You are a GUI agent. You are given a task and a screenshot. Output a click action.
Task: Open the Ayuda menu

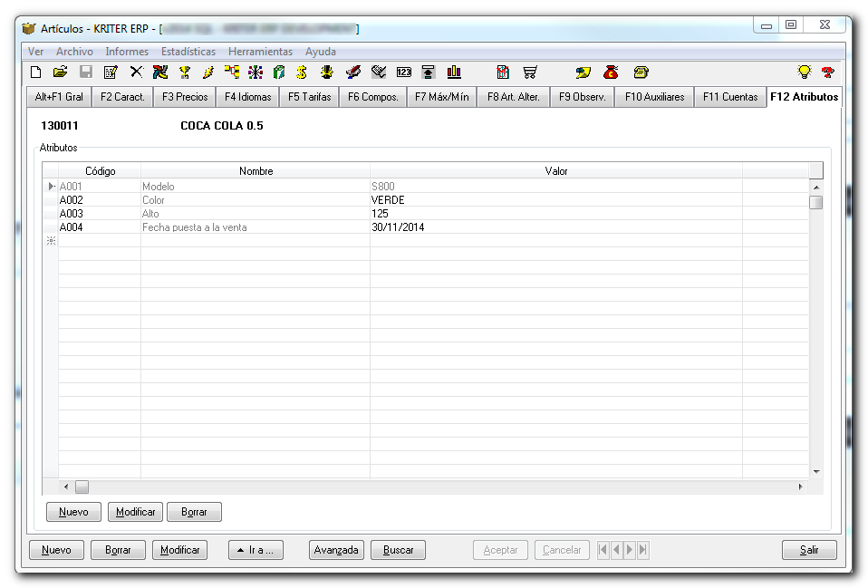coord(321,52)
